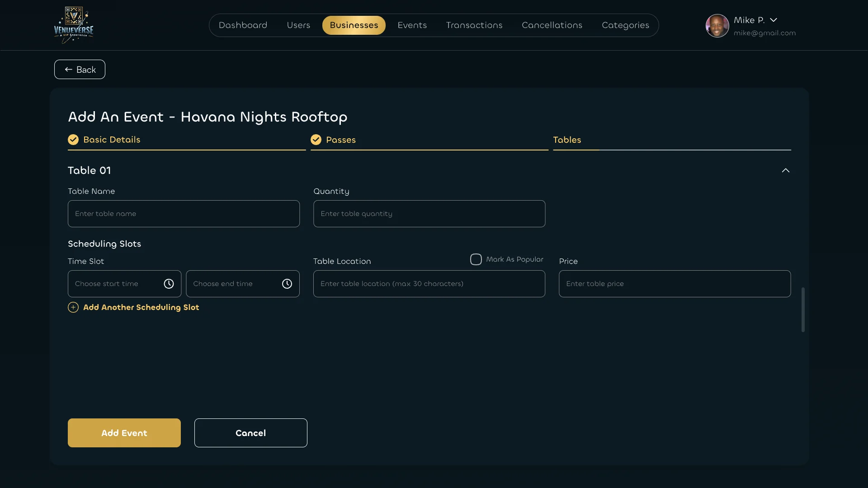This screenshot has width=868, height=488.
Task: Switch to the Events tab
Action: point(412,25)
